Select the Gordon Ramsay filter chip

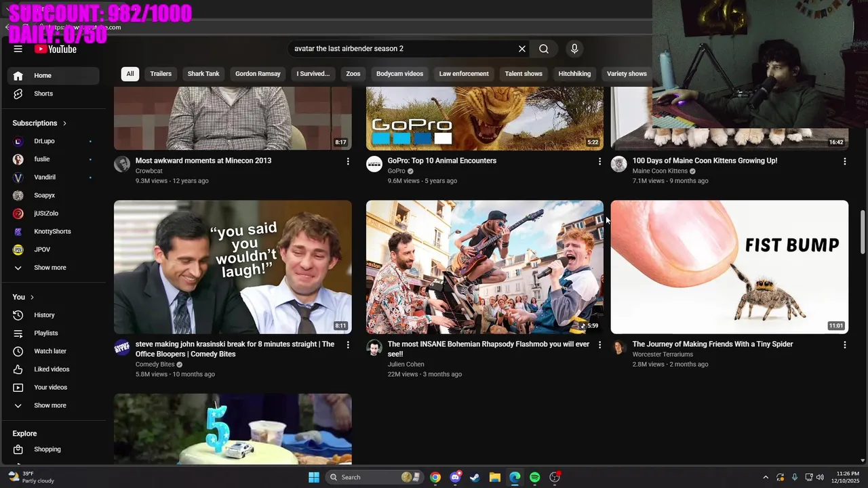(x=258, y=74)
